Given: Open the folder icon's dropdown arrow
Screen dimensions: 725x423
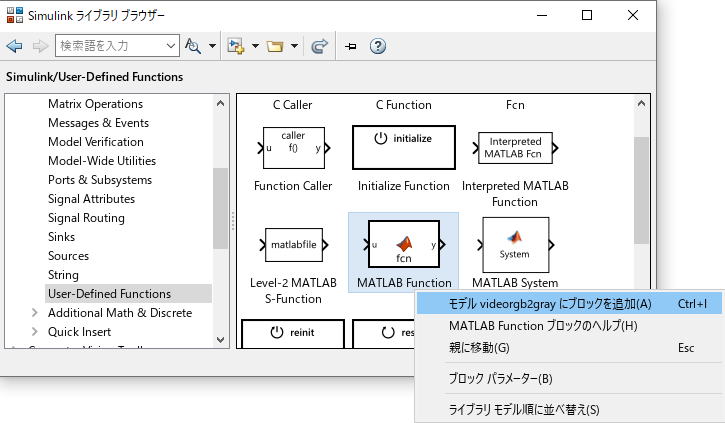Looking at the screenshot, I should (x=294, y=46).
